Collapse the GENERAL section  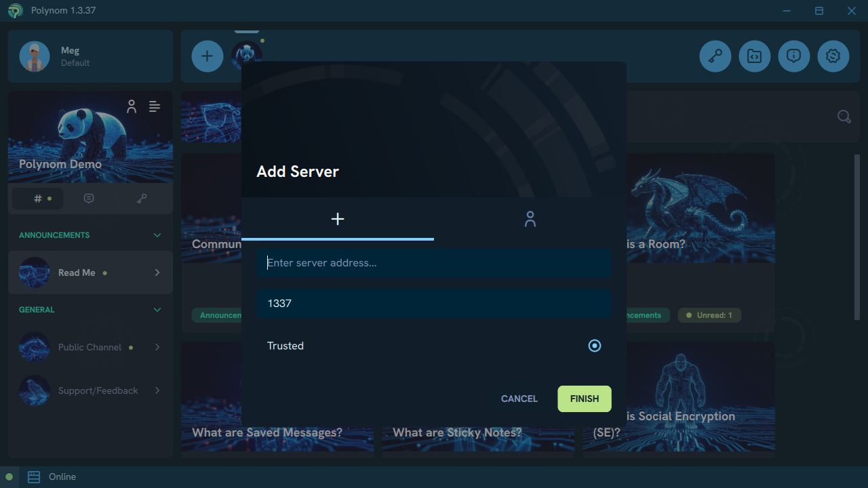pyautogui.click(x=157, y=310)
